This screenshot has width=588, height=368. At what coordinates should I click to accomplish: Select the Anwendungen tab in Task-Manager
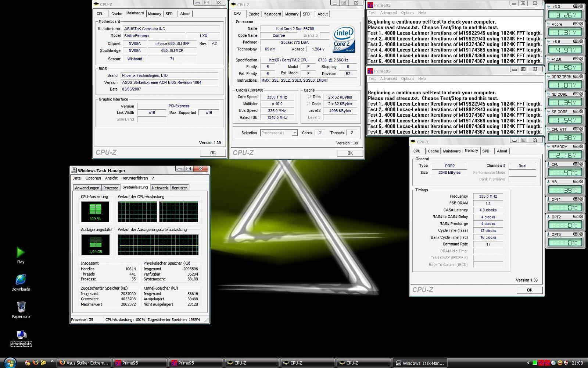pos(87,188)
